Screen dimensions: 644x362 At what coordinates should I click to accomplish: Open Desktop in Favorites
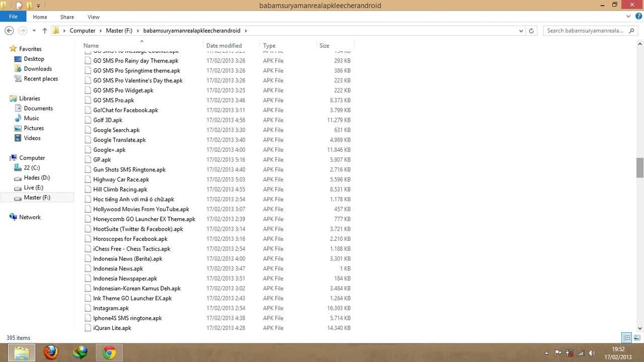(34, 59)
